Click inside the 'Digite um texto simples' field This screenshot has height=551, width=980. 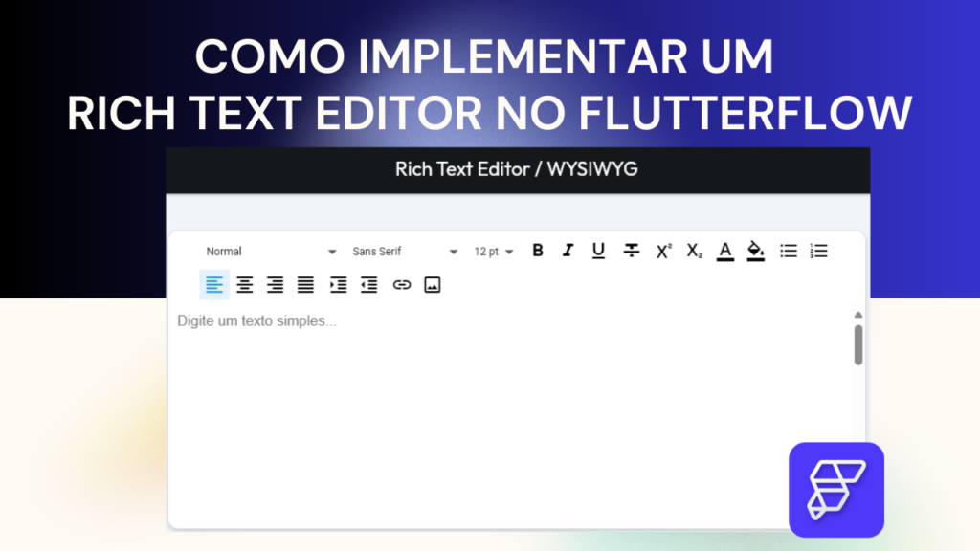(383, 320)
